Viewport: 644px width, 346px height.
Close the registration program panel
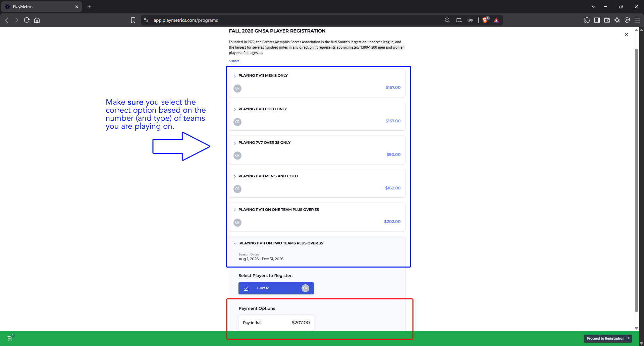click(626, 35)
